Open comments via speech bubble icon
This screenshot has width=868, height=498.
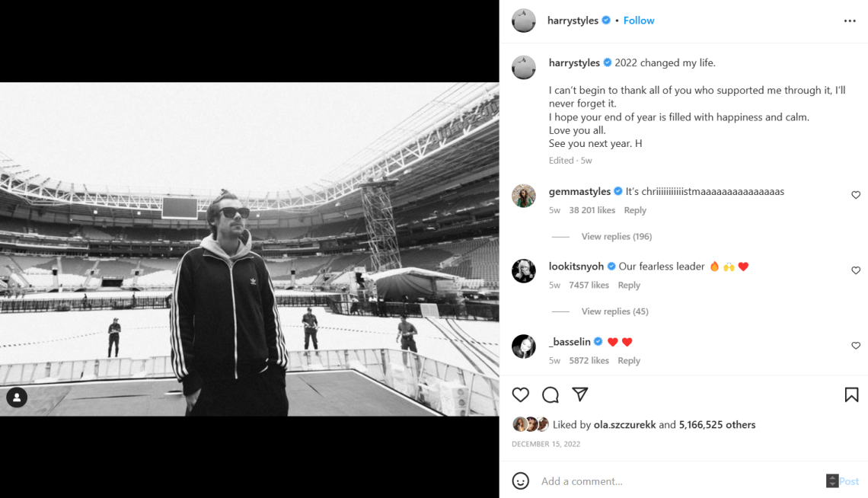tap(550, 394)
